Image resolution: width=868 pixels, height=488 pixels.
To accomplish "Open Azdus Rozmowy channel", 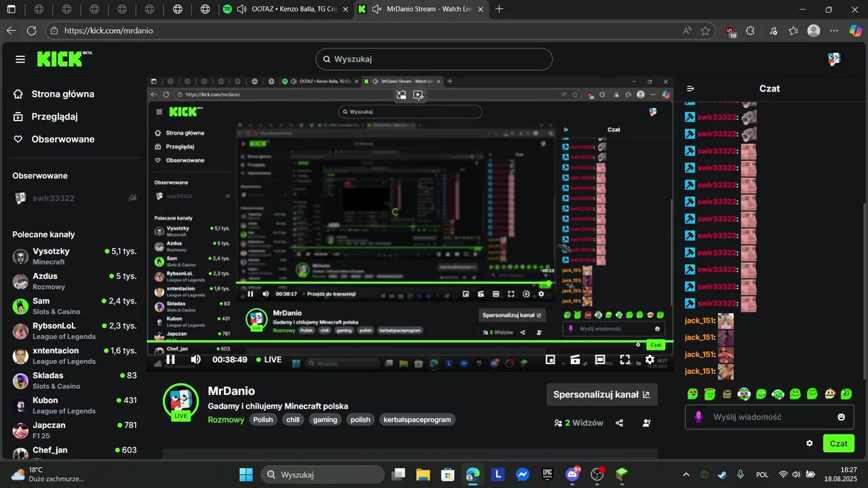I will [75, 281].
